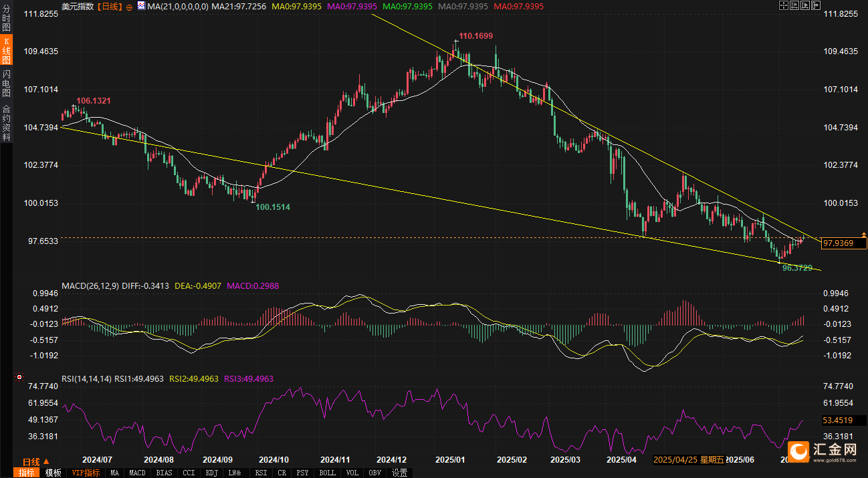This screenshot has height=478, width=868.
Task: Apply the OBV indicator button
Action: 376,473
